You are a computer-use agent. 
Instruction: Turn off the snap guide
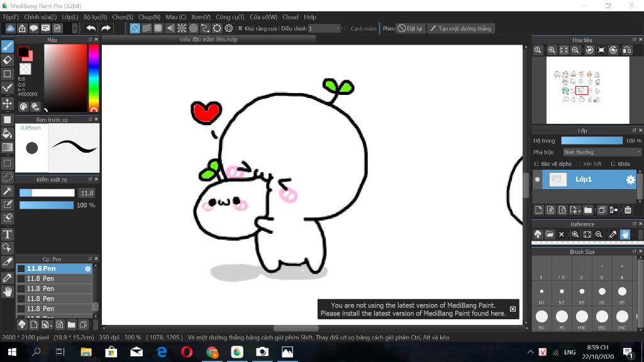point(135,28)
